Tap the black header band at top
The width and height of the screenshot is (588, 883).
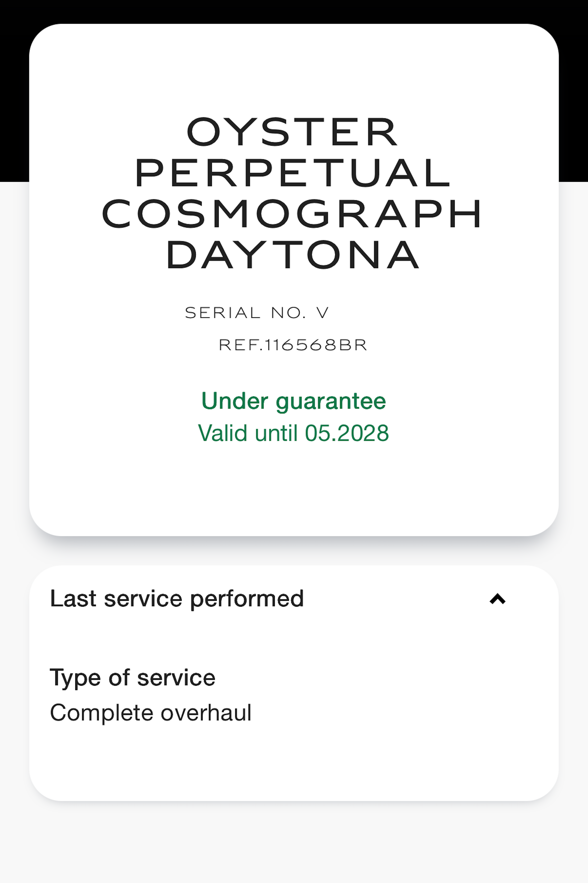click(294, 11)
